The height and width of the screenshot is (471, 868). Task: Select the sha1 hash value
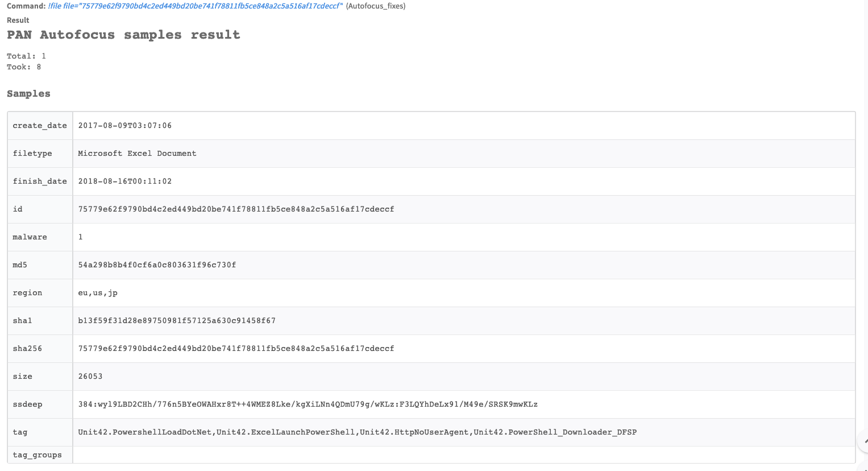(x=177, y=321)
